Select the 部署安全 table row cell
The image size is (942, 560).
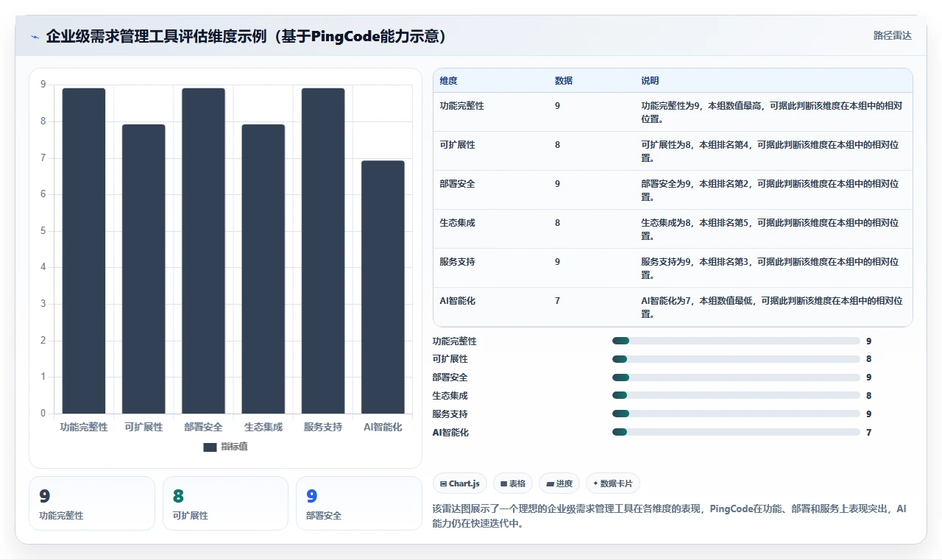(458, 184)
